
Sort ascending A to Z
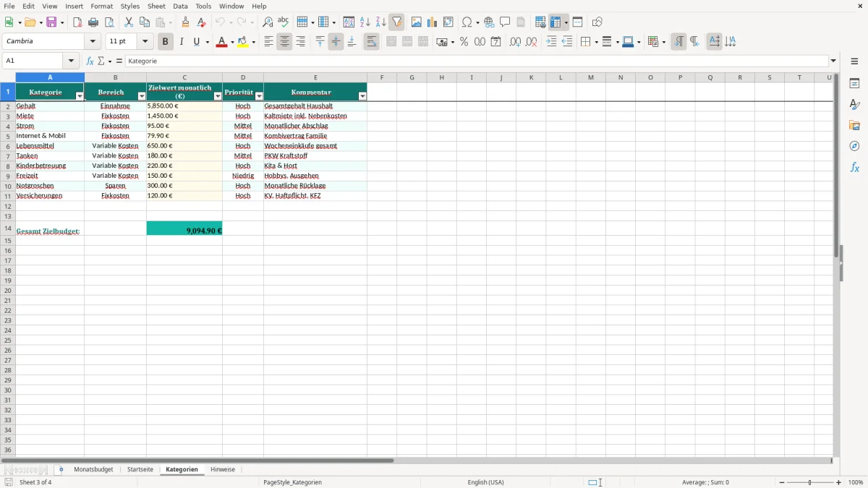(x=365, y=22)
